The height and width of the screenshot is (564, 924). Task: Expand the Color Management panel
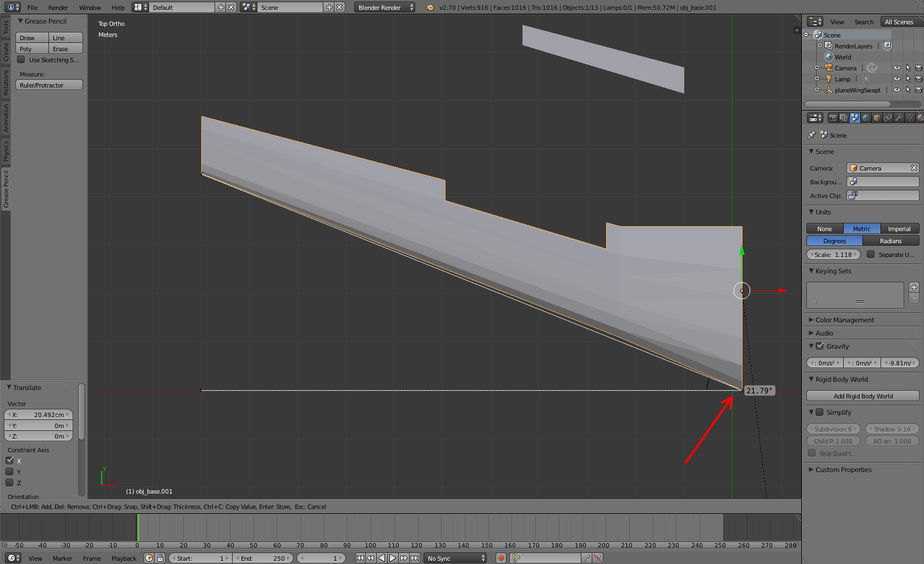point(844,320)
